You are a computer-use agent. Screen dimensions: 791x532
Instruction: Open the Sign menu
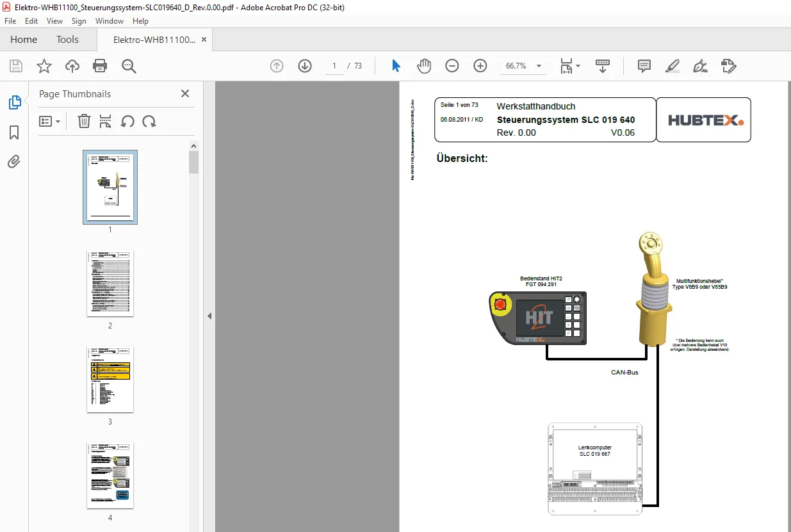click(79, 21)
